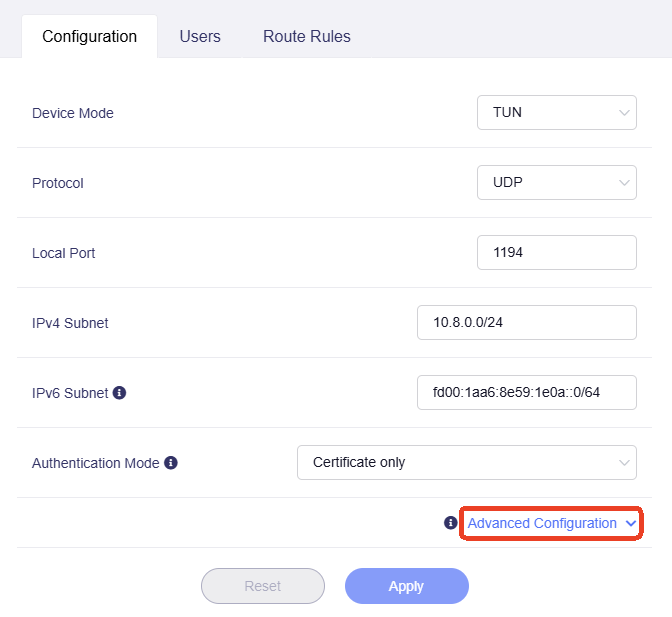Screen dimensions: 672x617
Task: Click info icon beside Authentication Mode
Action: [x=171, y=463]
